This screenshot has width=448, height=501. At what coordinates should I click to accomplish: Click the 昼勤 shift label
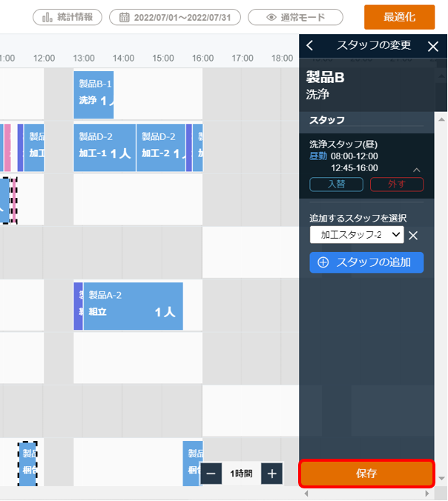[x=318, y=156]
